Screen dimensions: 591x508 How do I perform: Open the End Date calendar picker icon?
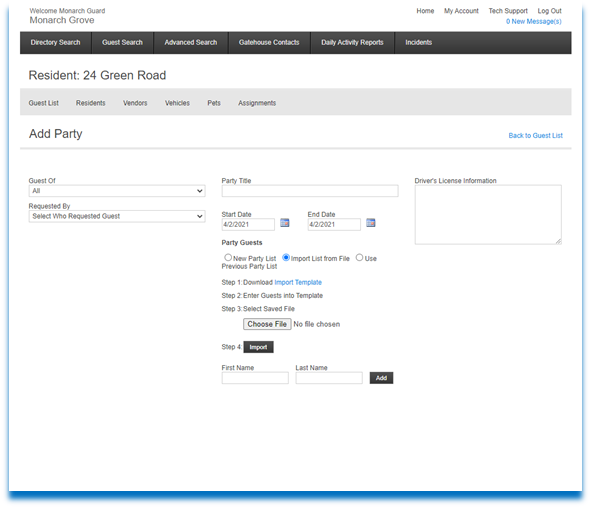coord(371,223)
